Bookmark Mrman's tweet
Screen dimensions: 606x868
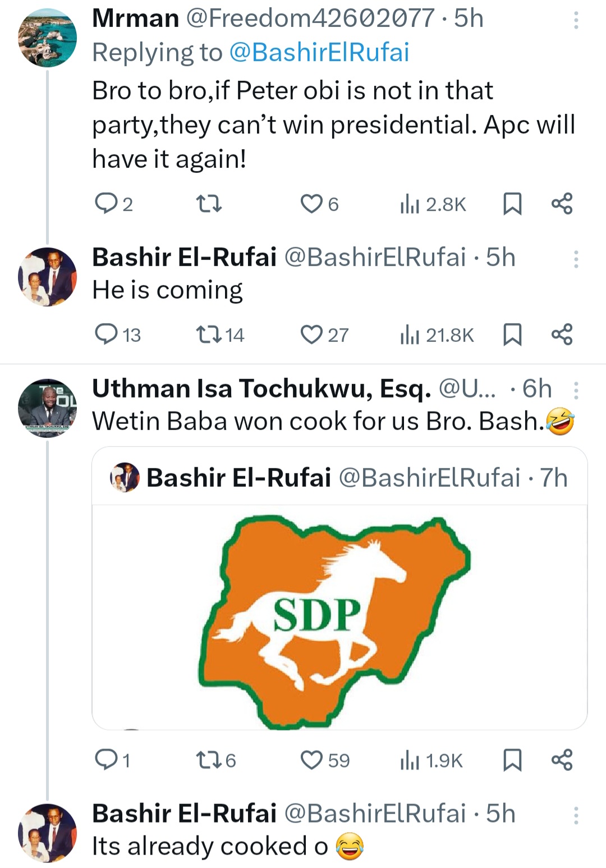(512, 203)
